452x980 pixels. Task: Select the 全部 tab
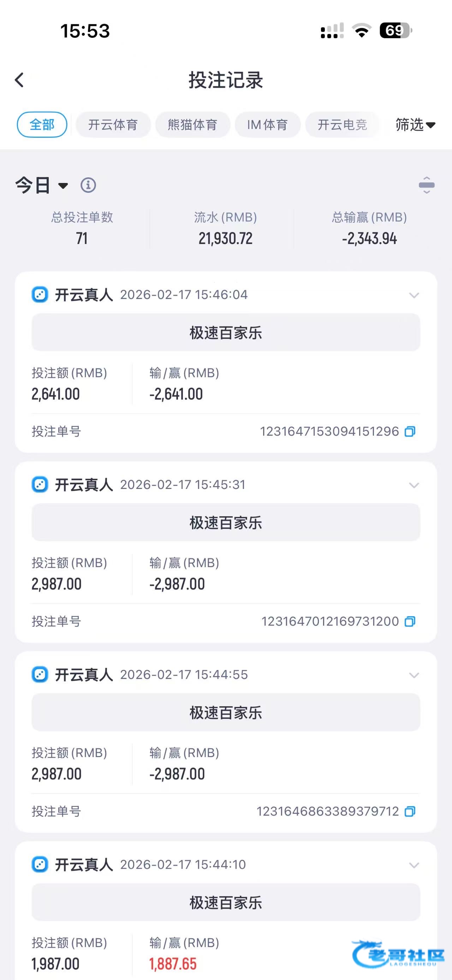point(42,125)
